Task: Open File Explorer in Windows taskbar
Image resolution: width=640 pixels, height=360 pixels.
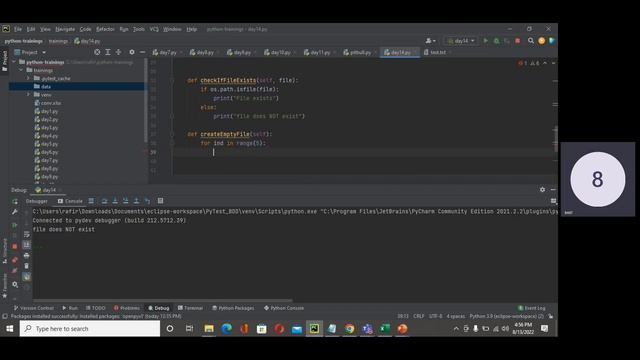Action: (x=209, y=329)
